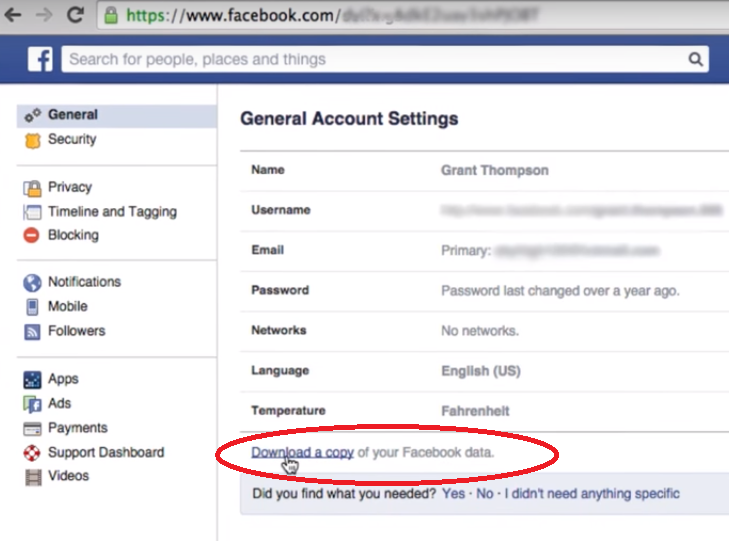
Task: Click the Payments card icon
Action: [32, 429]
